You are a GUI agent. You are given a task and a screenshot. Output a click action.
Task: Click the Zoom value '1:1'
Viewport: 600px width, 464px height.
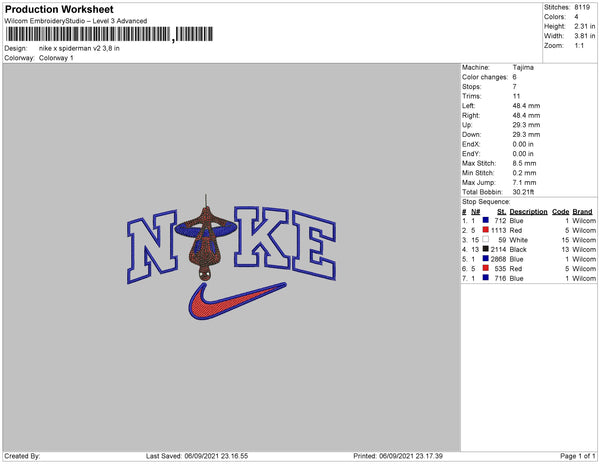click(x=579, y=46)
